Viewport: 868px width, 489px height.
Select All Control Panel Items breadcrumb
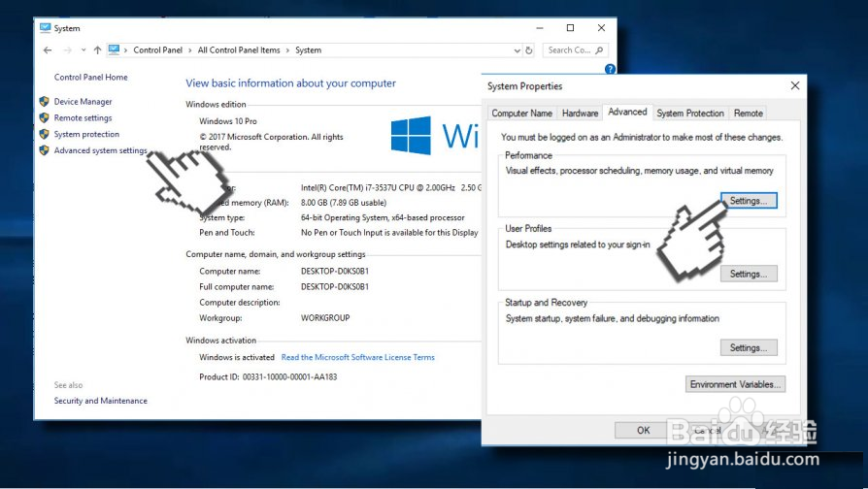(x=239, y=50)
